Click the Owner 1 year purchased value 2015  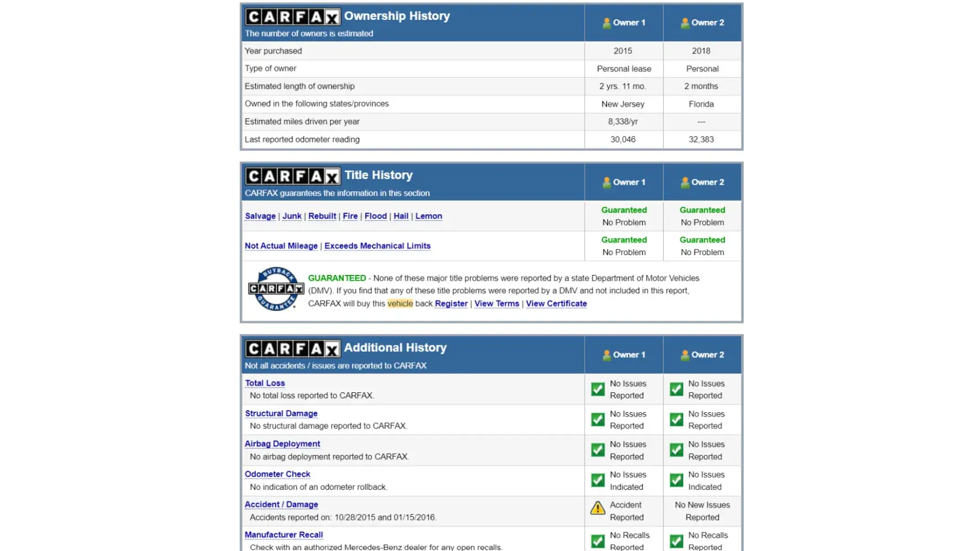click(x=623, y=51)
